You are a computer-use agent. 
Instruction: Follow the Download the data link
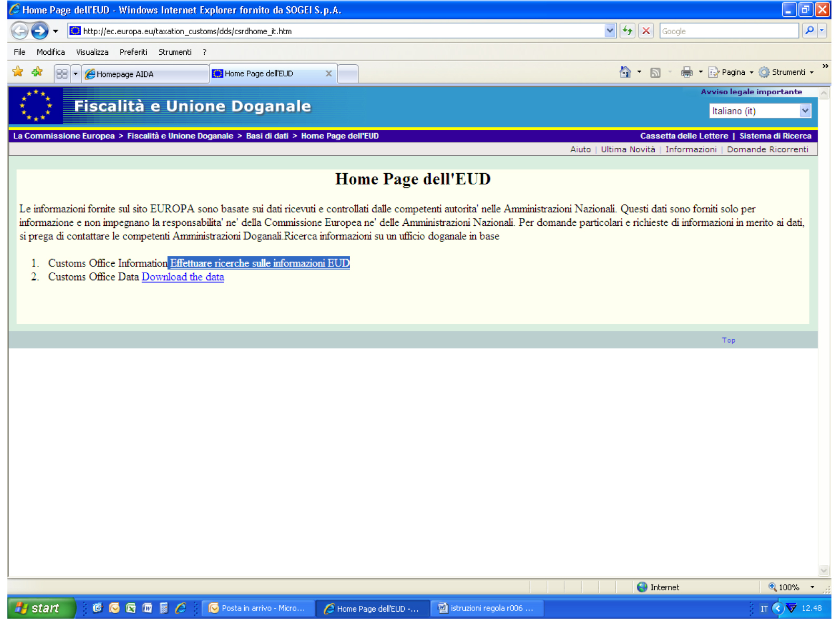pos(183,277)
